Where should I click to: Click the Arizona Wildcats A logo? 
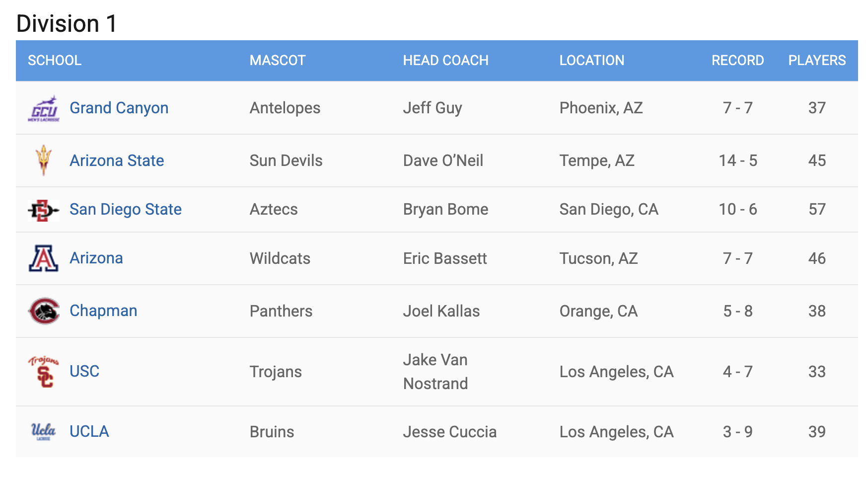pos(44,258)
